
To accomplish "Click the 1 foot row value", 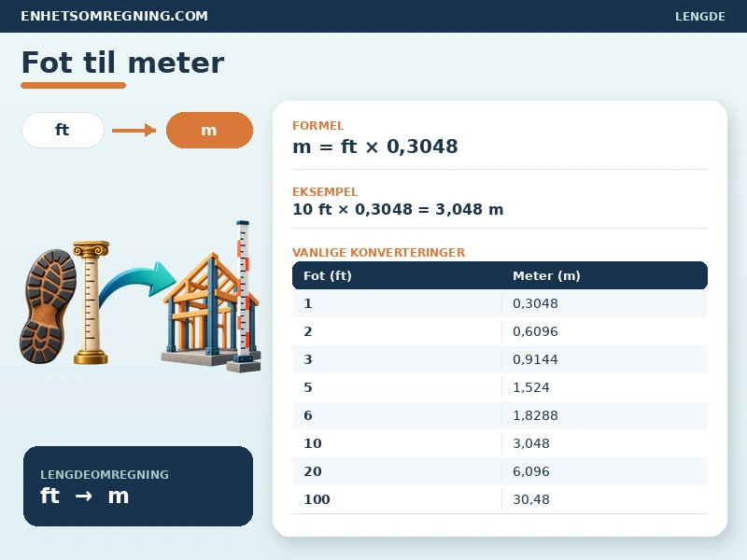I will [308, 303].
